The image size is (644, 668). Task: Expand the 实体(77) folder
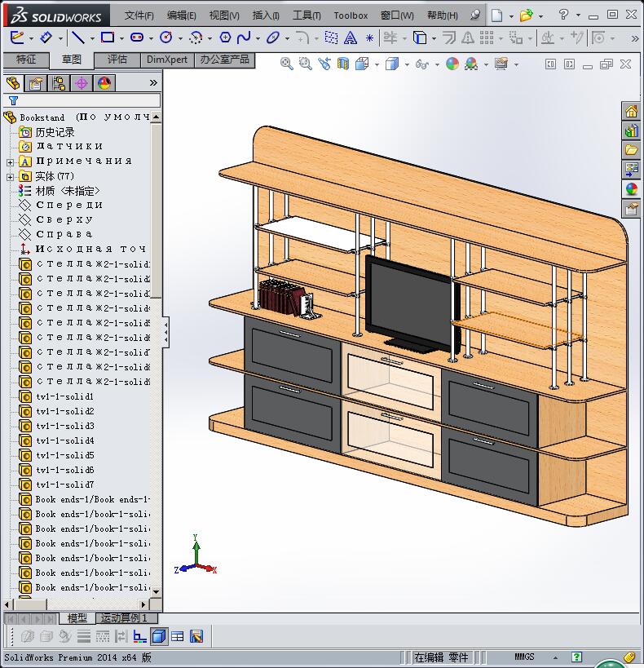point(10,176)
